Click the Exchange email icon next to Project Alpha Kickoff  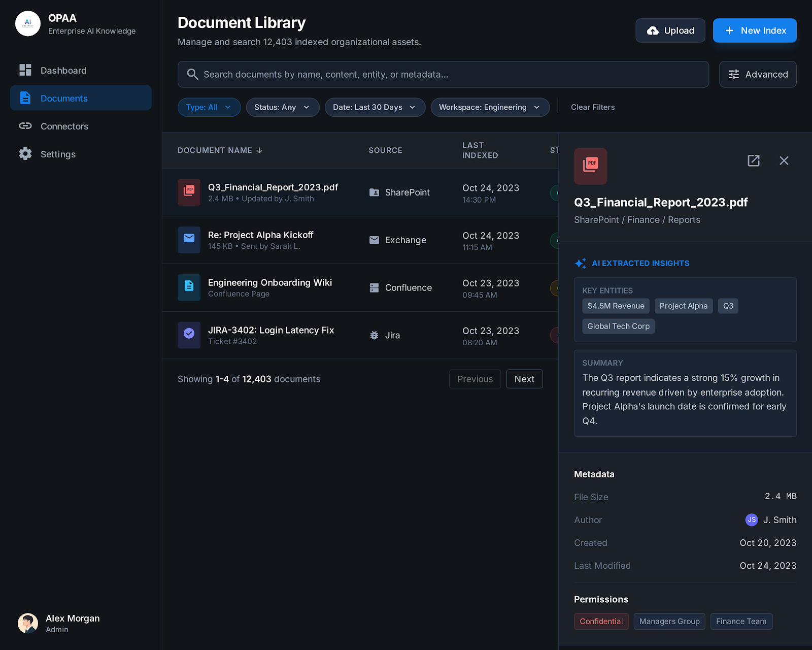pyautogui.click(x=374, y=240)
